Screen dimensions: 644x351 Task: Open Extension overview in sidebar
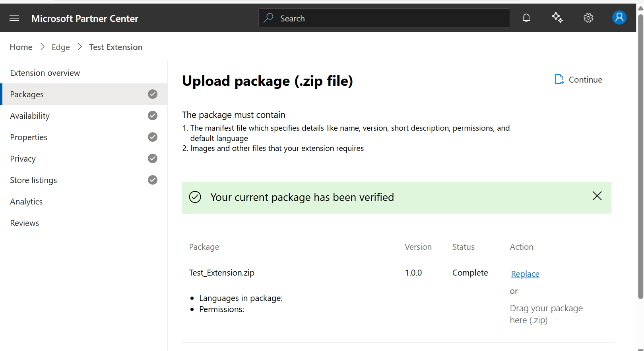point(84,73)
